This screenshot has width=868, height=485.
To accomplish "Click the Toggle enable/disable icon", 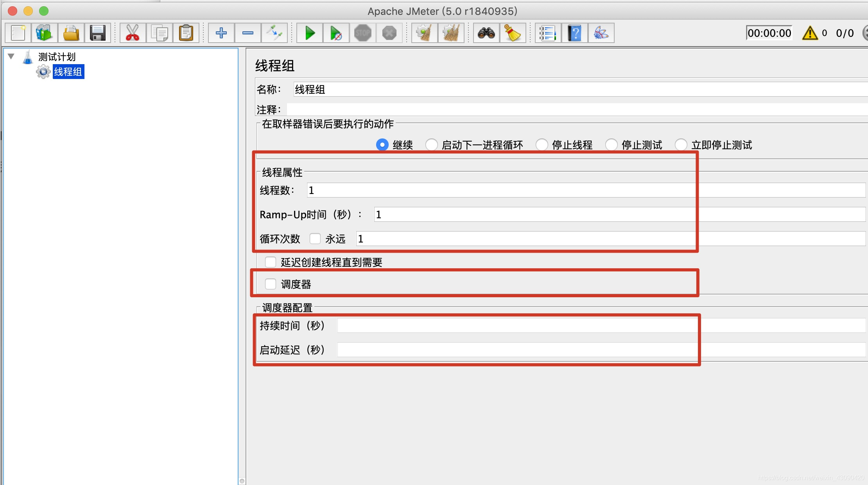I will click(x=274, y=33).
